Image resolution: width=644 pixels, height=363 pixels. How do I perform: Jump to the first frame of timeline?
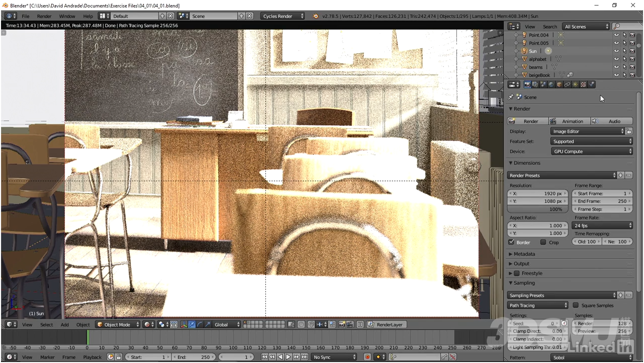(264, 357)
